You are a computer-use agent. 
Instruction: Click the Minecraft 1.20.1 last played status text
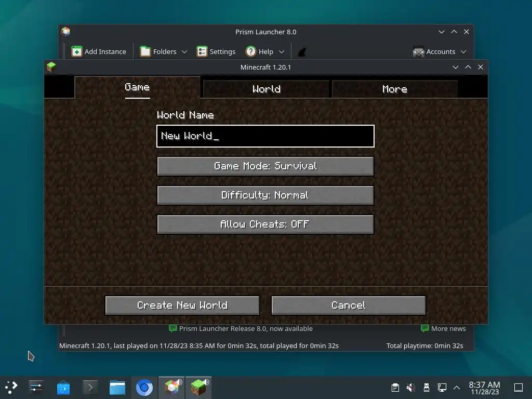click(199, 345)
